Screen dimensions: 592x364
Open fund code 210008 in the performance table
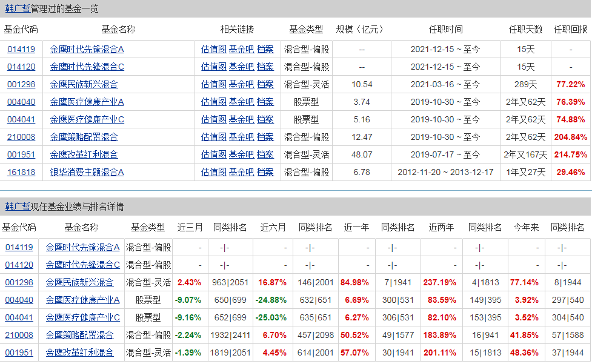tap(19, 335)
